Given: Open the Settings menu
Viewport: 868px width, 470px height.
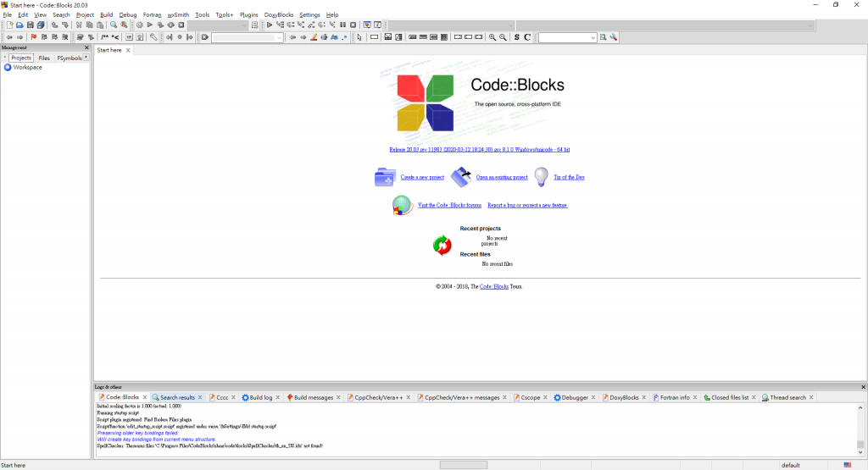Looking at the screenshot, I should pos(309,15).
